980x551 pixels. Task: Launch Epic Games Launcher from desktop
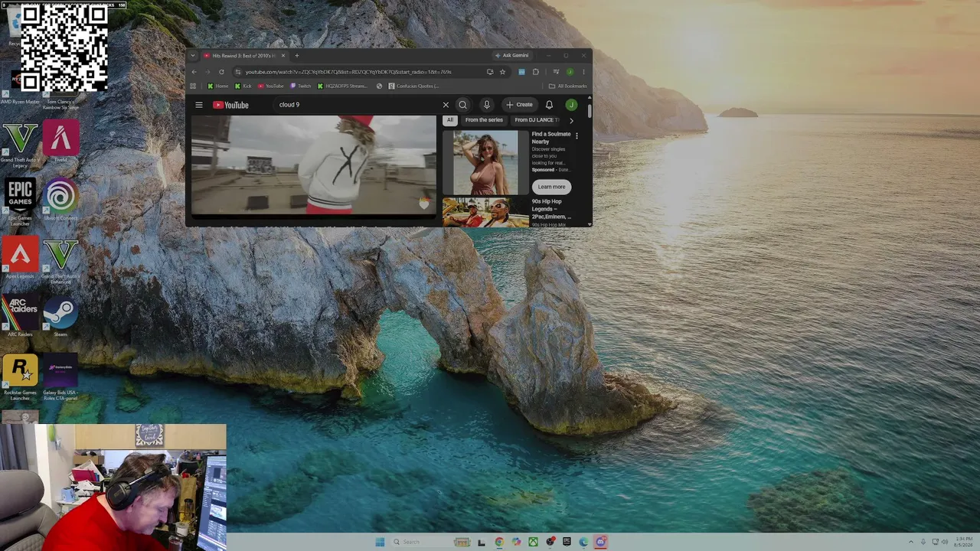[x=20, y=202]
